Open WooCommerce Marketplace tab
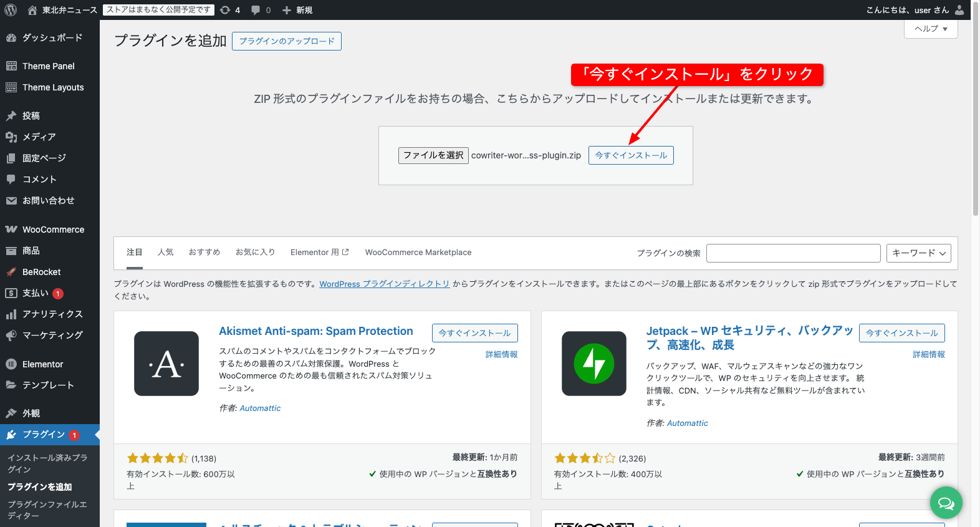This screenshot has height=527, width=980. point(418,253)
